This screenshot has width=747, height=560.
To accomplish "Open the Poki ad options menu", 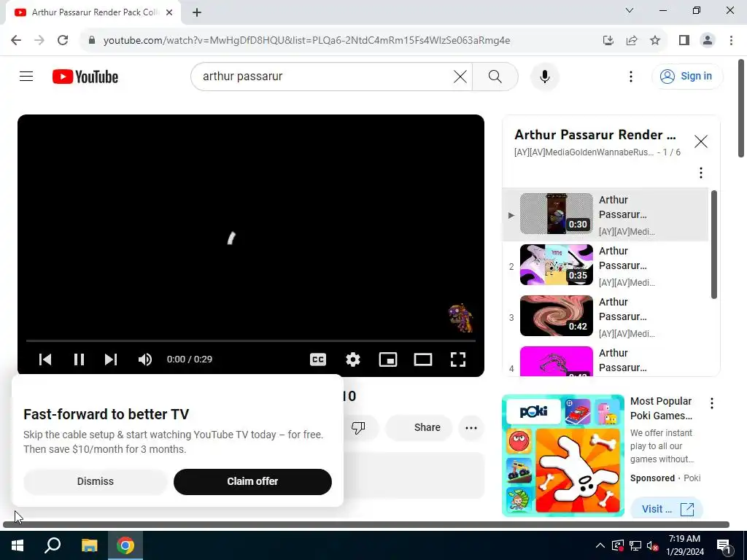I will coord(712,403).
